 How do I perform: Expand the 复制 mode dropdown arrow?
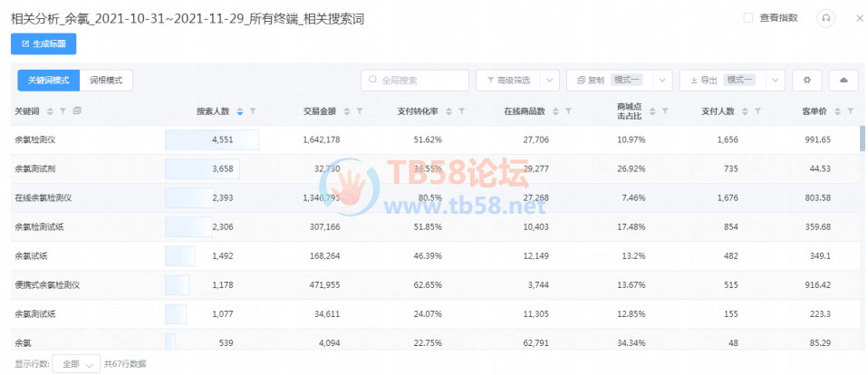[662, 81]
